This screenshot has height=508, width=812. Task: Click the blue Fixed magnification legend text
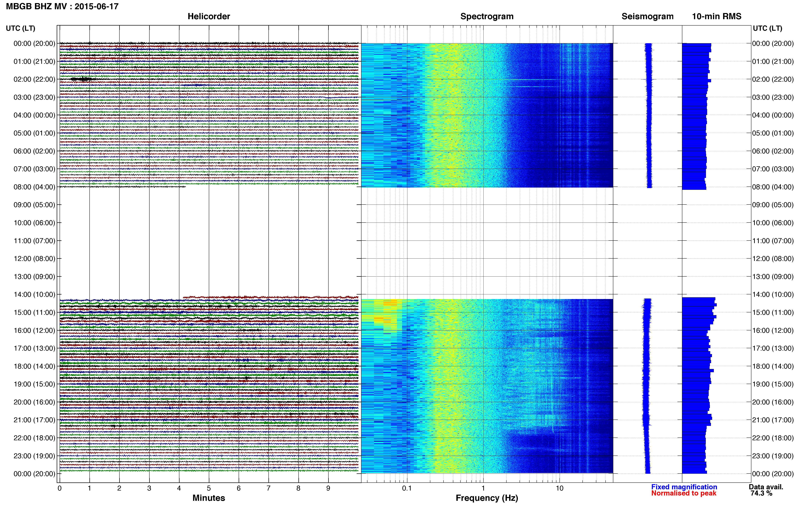coord(684,487)
